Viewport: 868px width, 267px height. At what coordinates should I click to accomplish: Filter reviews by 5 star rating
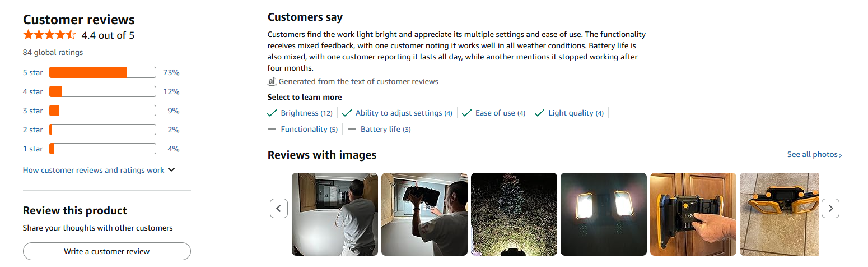[x=32, y=72]
